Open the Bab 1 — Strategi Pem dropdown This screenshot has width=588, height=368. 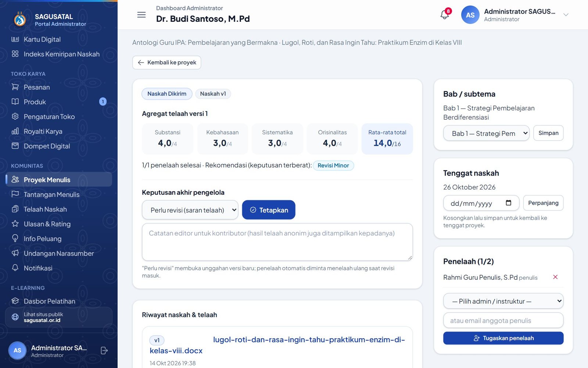coord(486,133)
